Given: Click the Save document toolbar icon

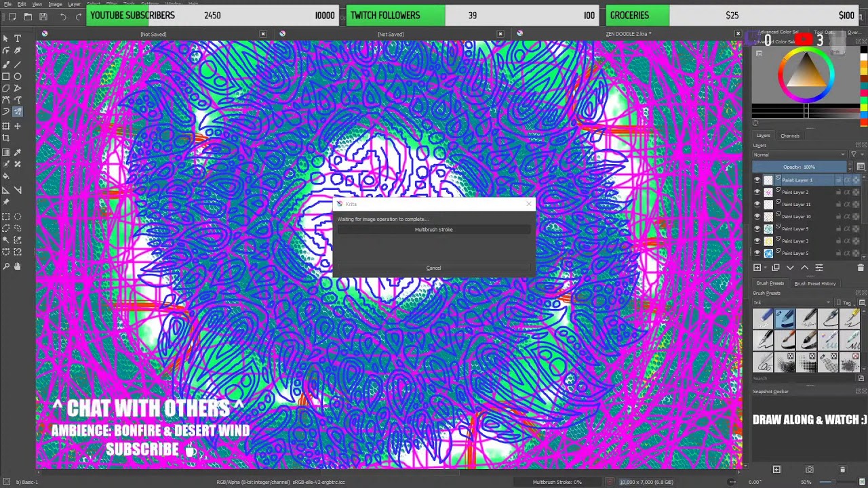Looking at the screenshot, I should pyautogui.click(x=43, y=16).
